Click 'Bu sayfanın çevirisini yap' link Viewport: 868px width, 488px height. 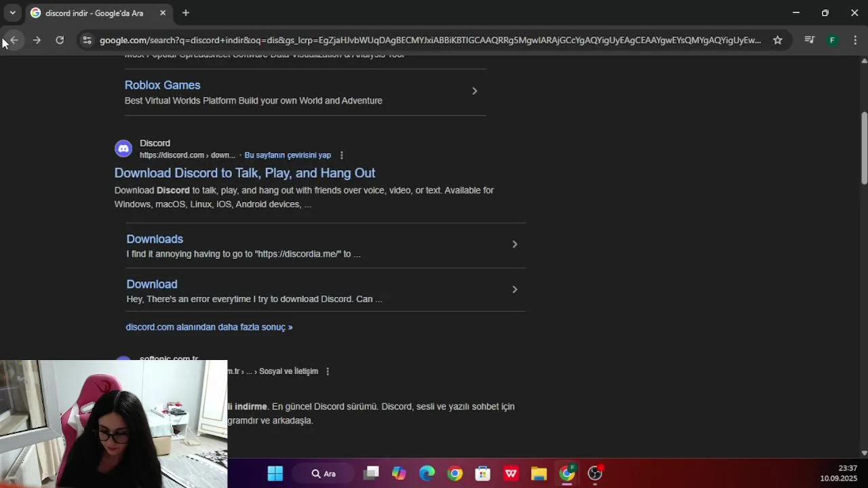click(x=288, y=155)
